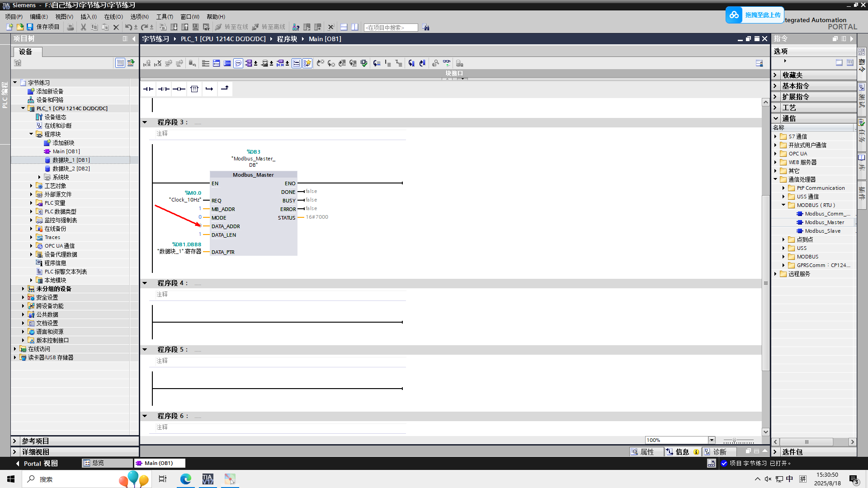This screenshot has height=488, width=868.
Task: Click the zoom slider in editor
Action: coord(735,441)
